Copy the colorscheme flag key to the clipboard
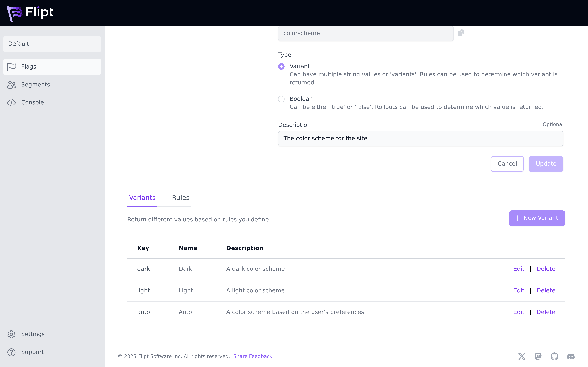 tap(461, 32)
